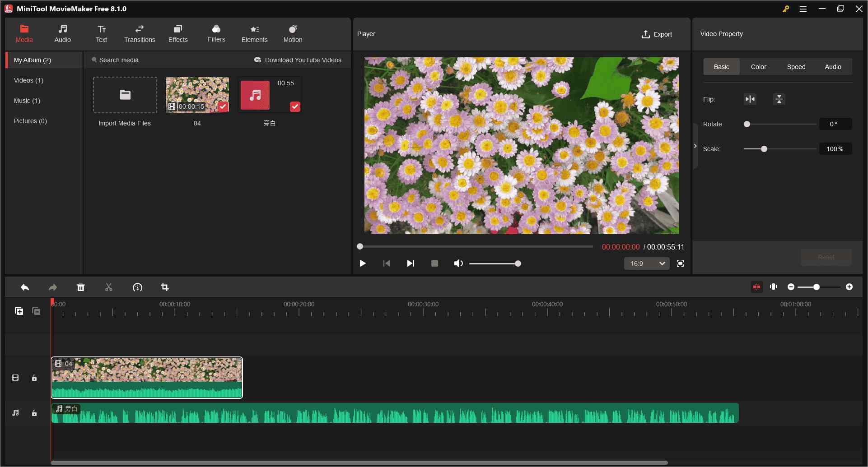Lock the video track
868x467 pixels.
[34, 378]
